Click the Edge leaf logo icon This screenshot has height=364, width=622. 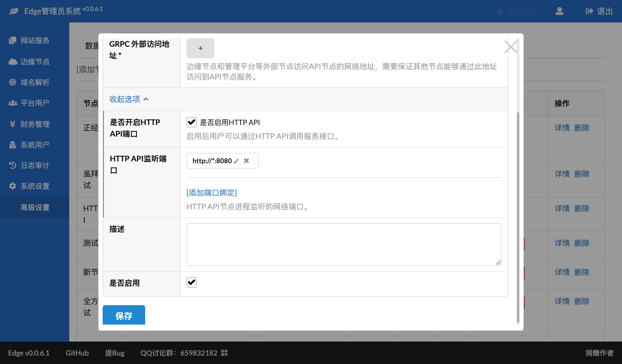tap(14, 11)
